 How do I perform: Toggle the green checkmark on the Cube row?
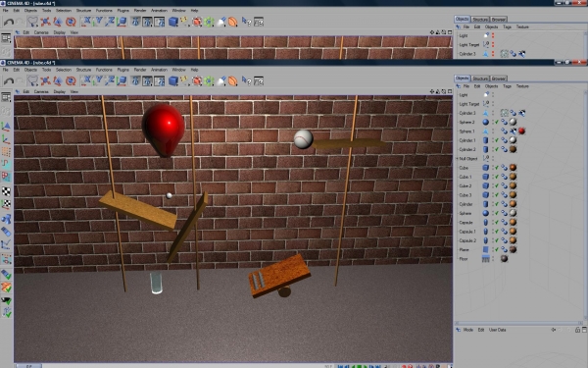[x=497, y=168]
